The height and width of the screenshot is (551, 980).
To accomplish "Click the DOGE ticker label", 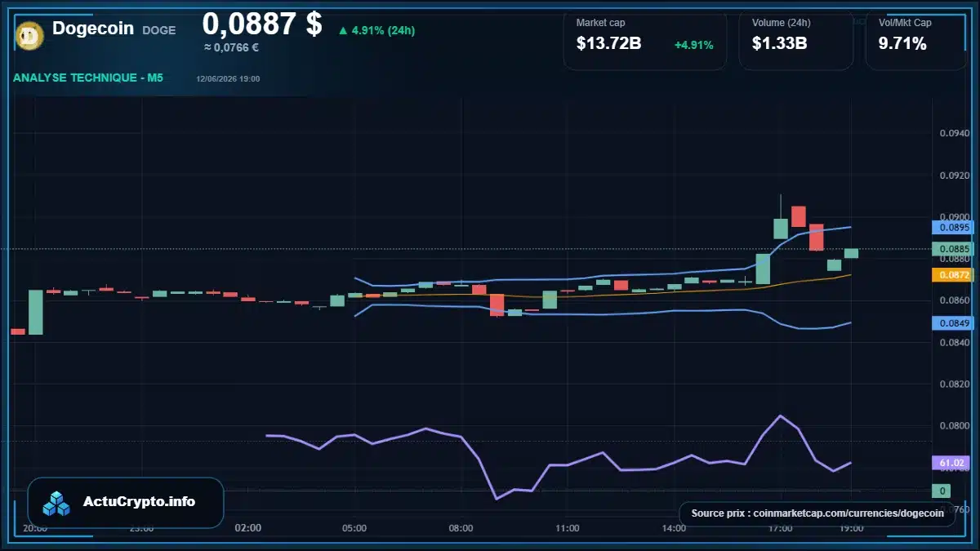I will pos(158,30).
